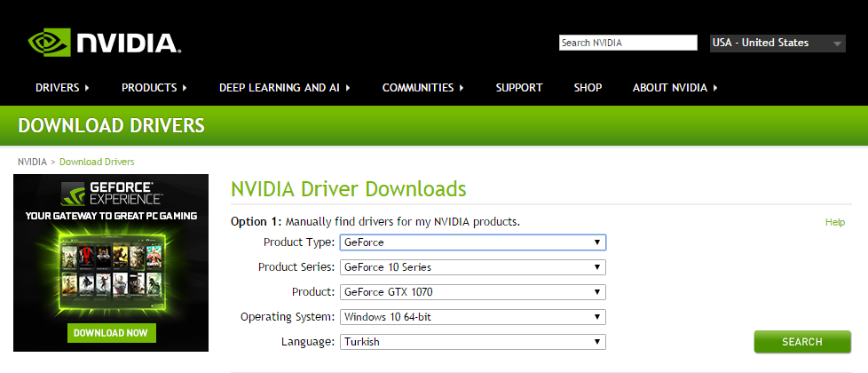
Task: Open the PRODUCTS menu
Action: (154, 88)
